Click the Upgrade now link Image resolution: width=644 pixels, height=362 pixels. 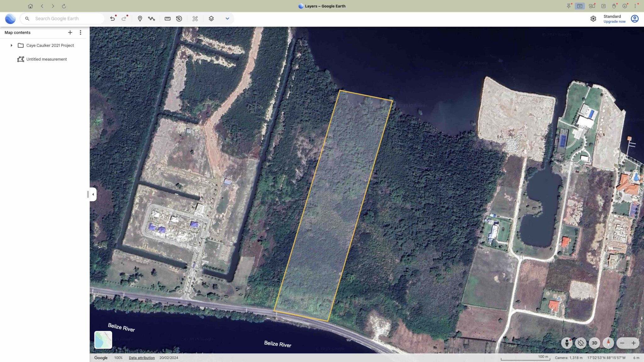click(x=614, y=22)
